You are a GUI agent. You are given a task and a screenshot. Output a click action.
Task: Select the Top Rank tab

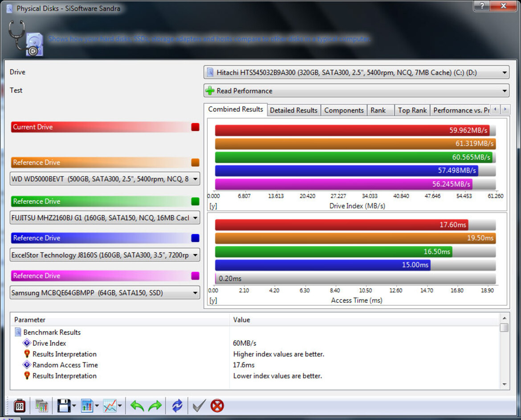(412, 110)
